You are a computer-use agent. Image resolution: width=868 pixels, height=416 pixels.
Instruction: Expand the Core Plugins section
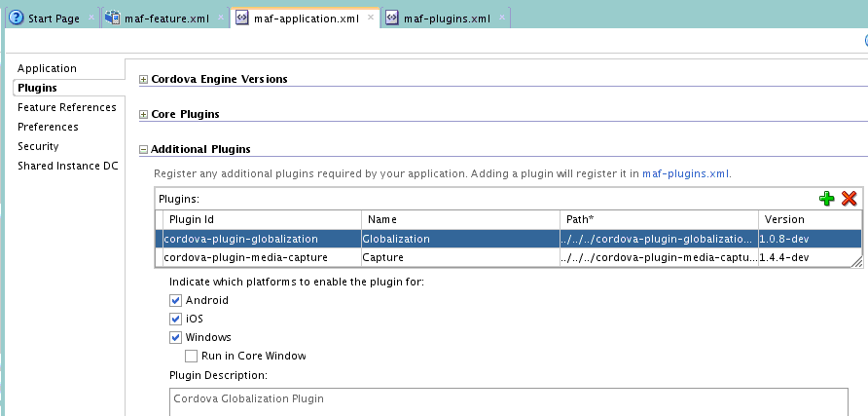tap(143, 115)
